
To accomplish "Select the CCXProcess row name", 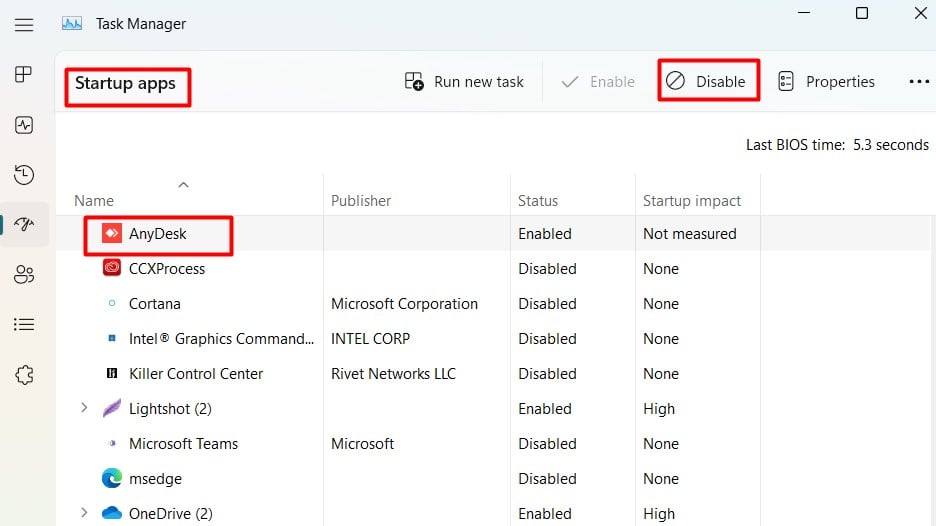I will pyautogui.click(x=167, y=269).
